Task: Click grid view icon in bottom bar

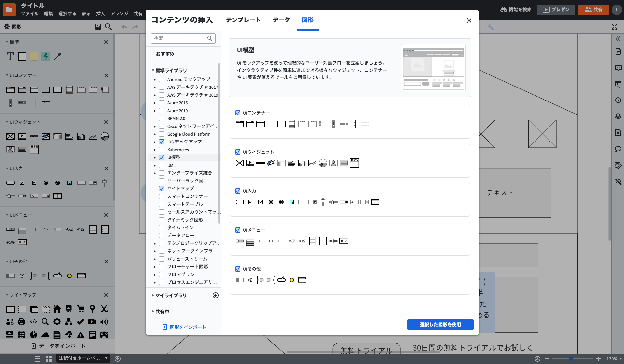Action: (x=49, y=359)
